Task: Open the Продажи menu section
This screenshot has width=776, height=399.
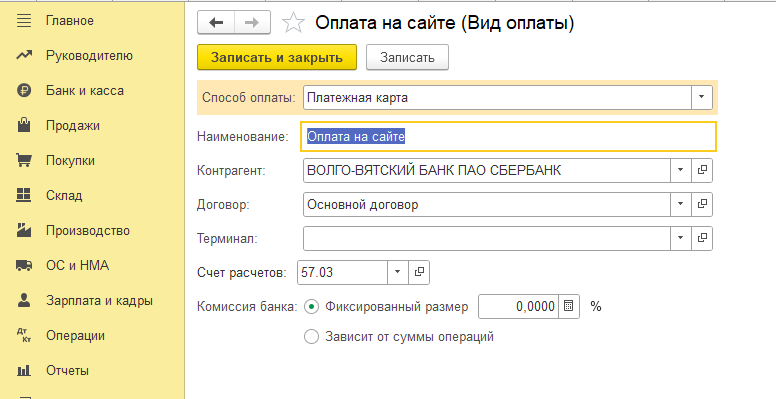Action: (73, 126)
